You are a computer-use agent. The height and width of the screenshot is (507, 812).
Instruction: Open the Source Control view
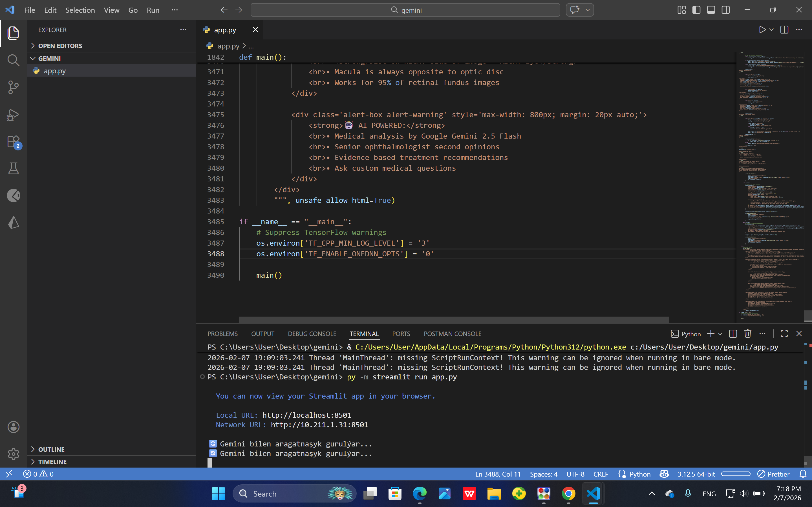tap(13, 87)
